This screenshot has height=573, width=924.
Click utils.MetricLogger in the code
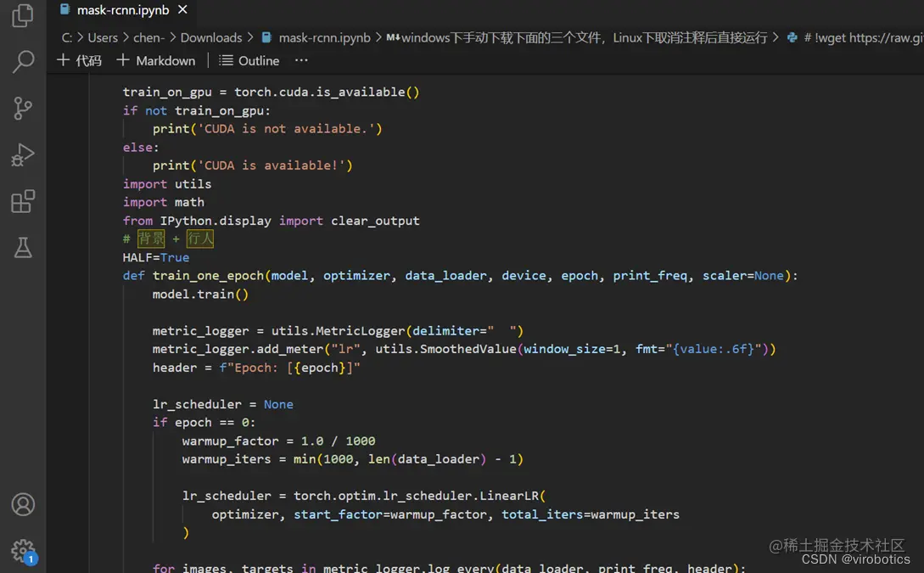click(338, 331)
